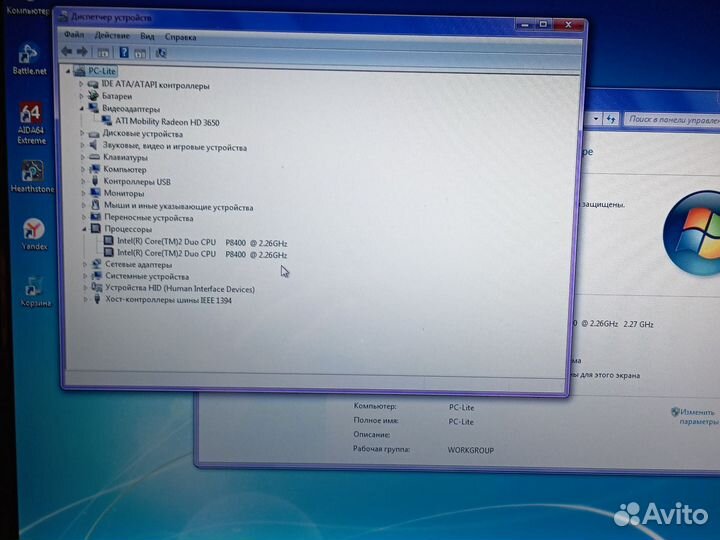Select the Компьютер tree row text
720x540 pixels.
pos(125,169)
